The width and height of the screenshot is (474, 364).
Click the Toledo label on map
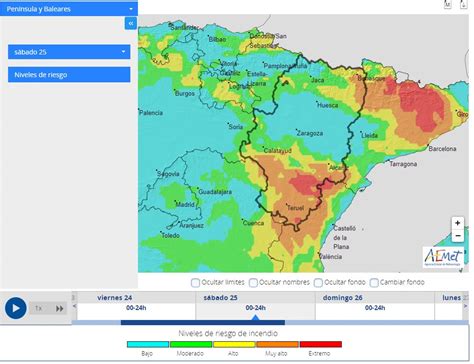coord(171,235)
